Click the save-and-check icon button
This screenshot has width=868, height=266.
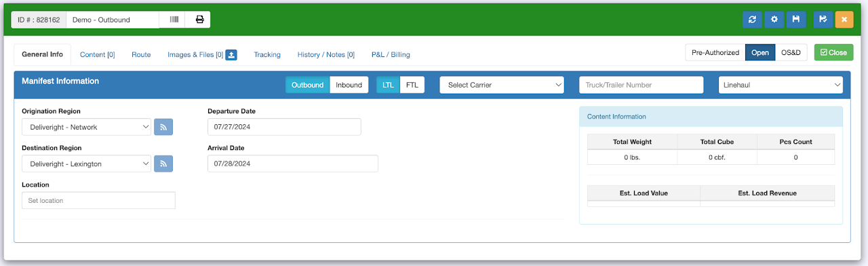pos(823,20)
